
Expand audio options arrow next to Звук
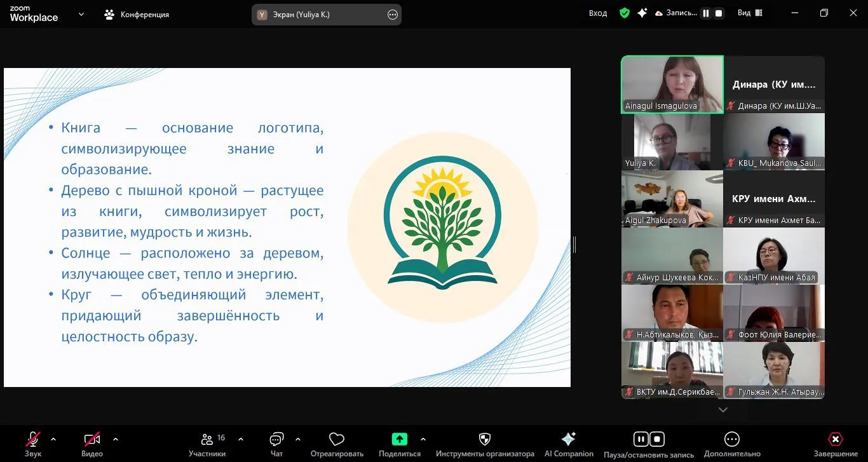pos(53,438)
